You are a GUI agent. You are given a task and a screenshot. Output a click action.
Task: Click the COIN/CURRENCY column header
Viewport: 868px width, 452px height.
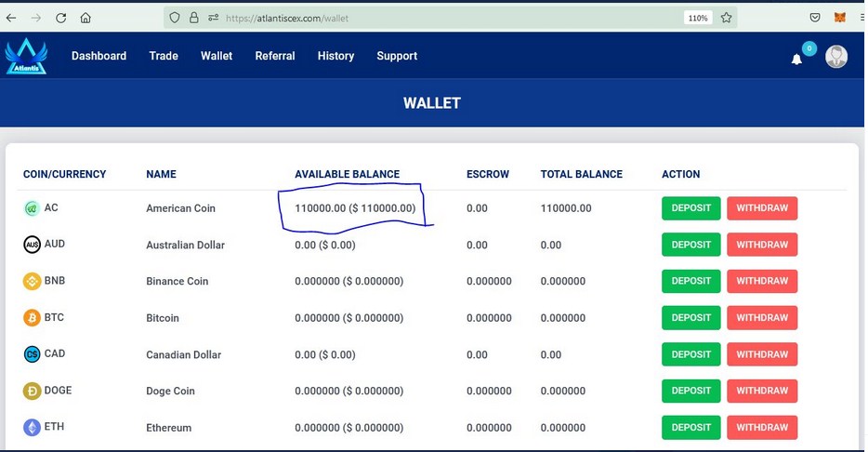click(x=64, y=174)
